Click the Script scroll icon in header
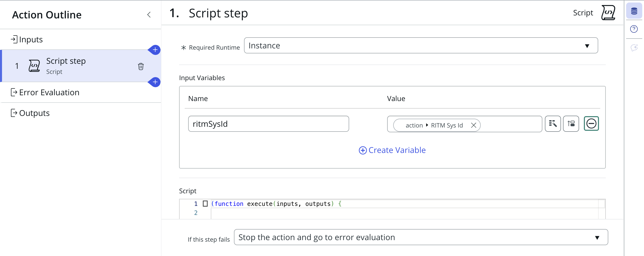Screen dimensions: 644x256 coord(608,13)
